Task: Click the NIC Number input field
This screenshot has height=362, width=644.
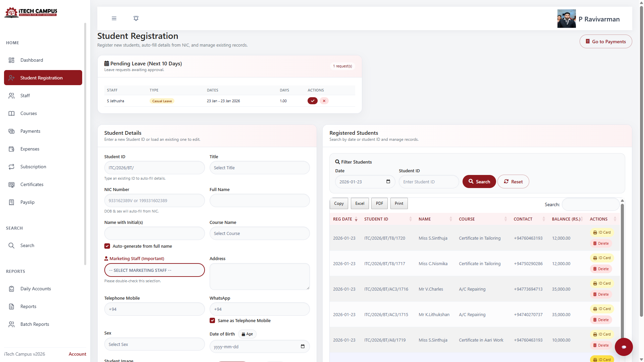Action: (154, 200)
